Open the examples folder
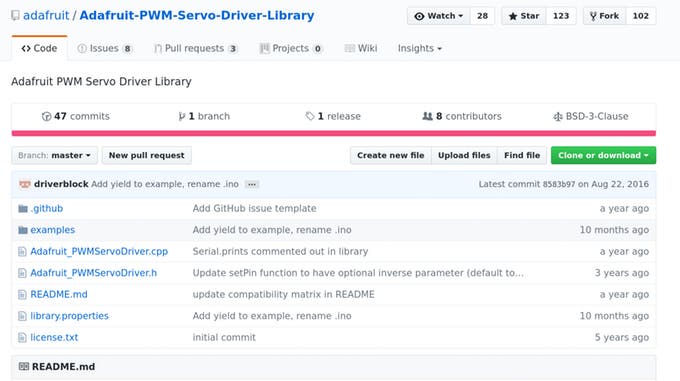 [52, 230]
